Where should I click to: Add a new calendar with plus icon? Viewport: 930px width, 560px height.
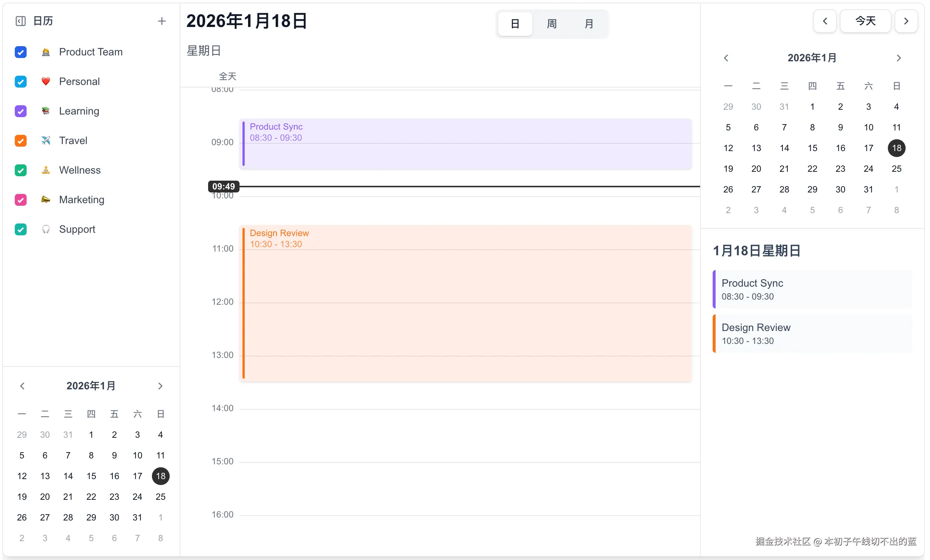[x=162, y=21]
